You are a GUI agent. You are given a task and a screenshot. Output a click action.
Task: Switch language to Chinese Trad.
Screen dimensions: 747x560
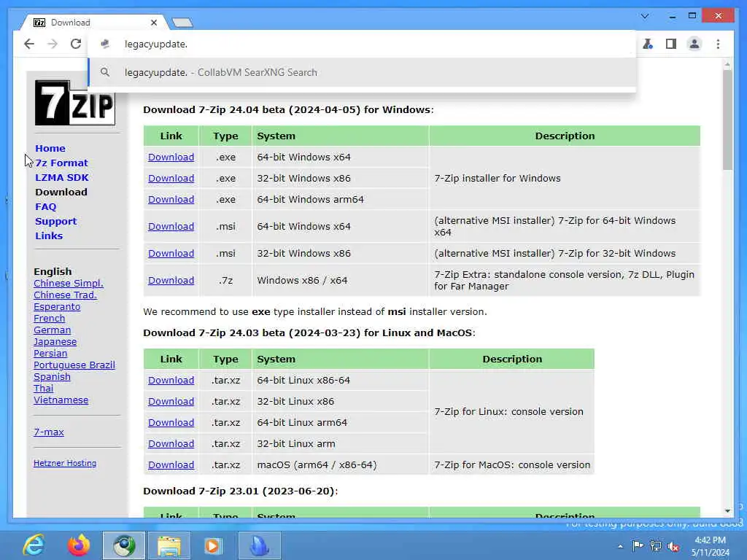(65, 295)
